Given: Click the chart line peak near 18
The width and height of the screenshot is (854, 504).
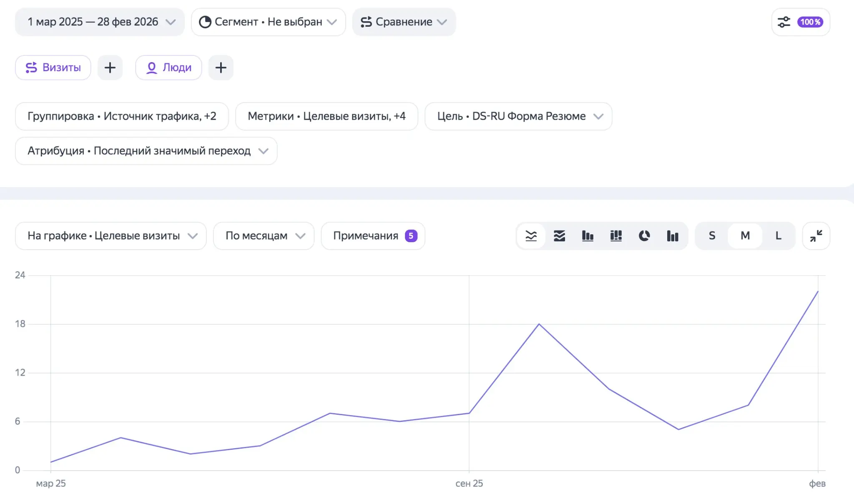Looking at the screenshot, I should (539, 324).
